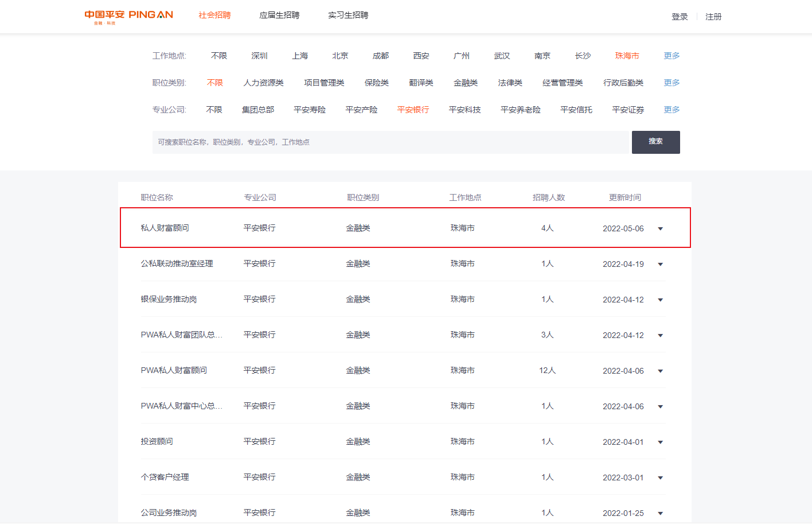
Task: Select 不限 for work location
Action: tap(219, 56)
